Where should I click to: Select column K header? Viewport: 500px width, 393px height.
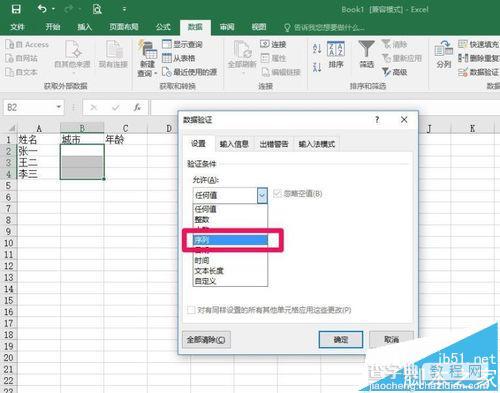[472, 129]
